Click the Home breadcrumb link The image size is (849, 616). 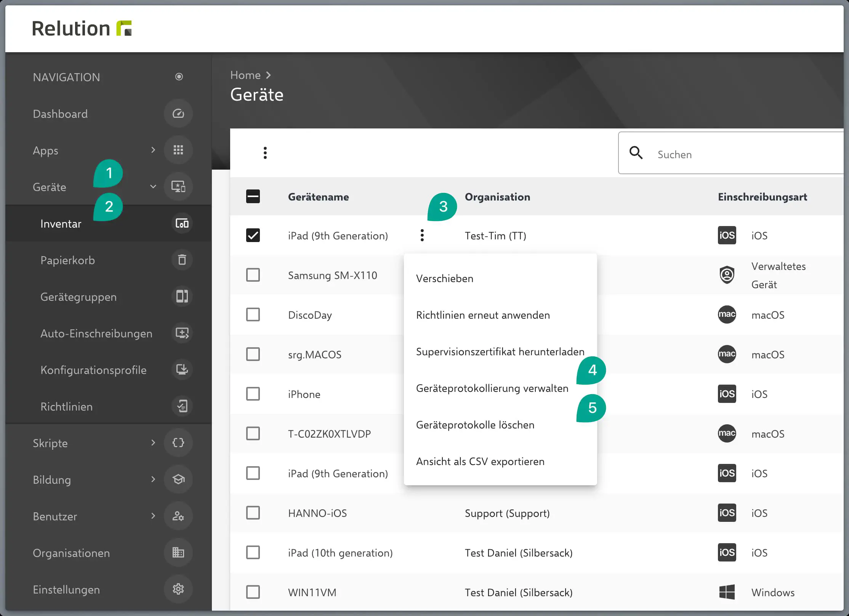(x=245, y=75)
